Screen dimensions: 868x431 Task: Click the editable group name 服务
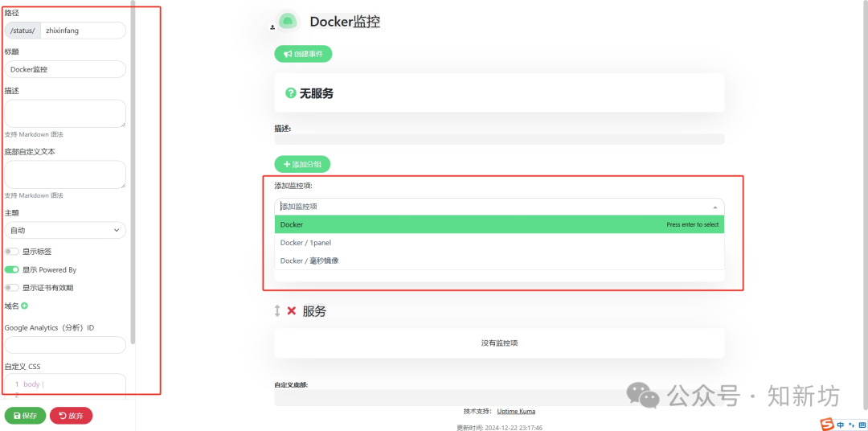pos(314,311)
